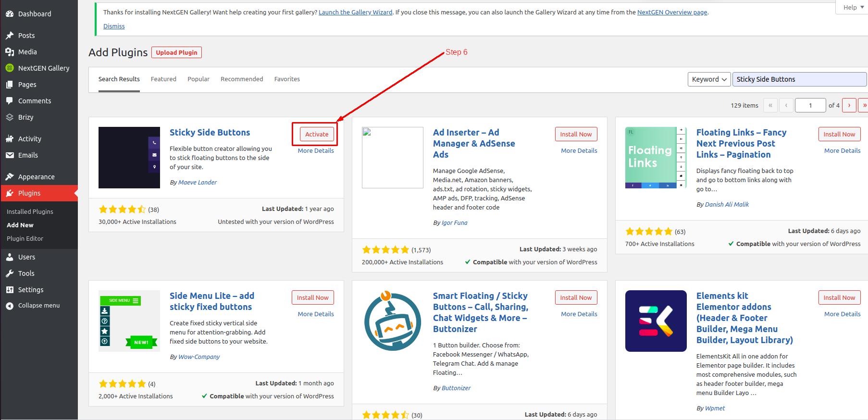Install the Elements kit Elementor addons plugin
Image resolution: width=868 pixels, height=420 pixels.
(x=839, y=297)
